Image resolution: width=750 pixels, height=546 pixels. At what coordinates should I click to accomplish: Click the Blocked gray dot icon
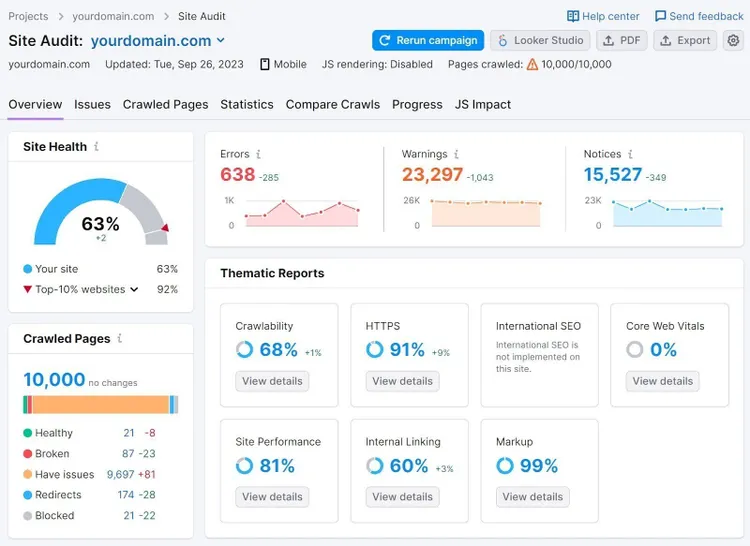coord(28,515)
